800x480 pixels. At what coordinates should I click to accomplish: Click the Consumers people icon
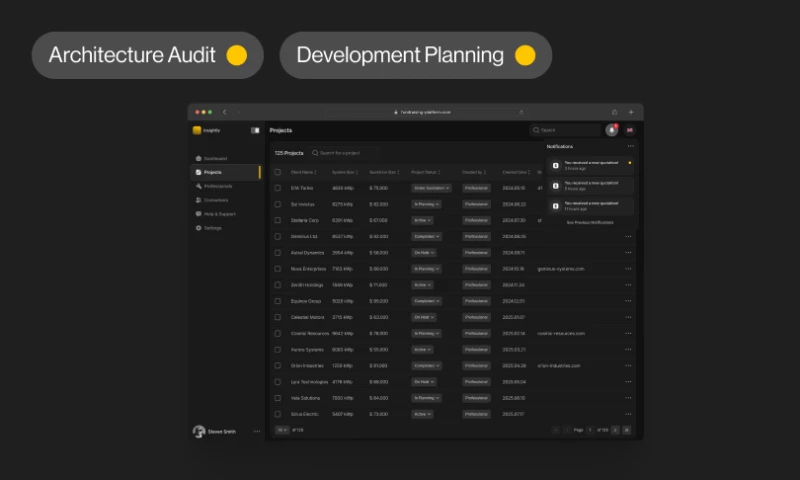198,200
